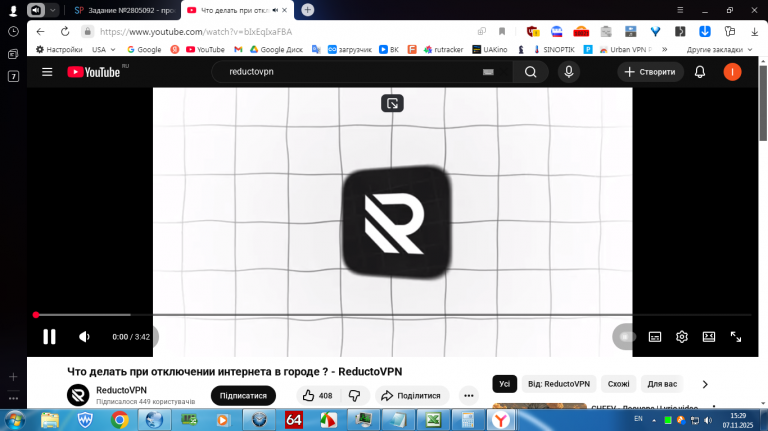The image size is (768, 431).
Task: Mute the video player volume
Action: [84, 336]
